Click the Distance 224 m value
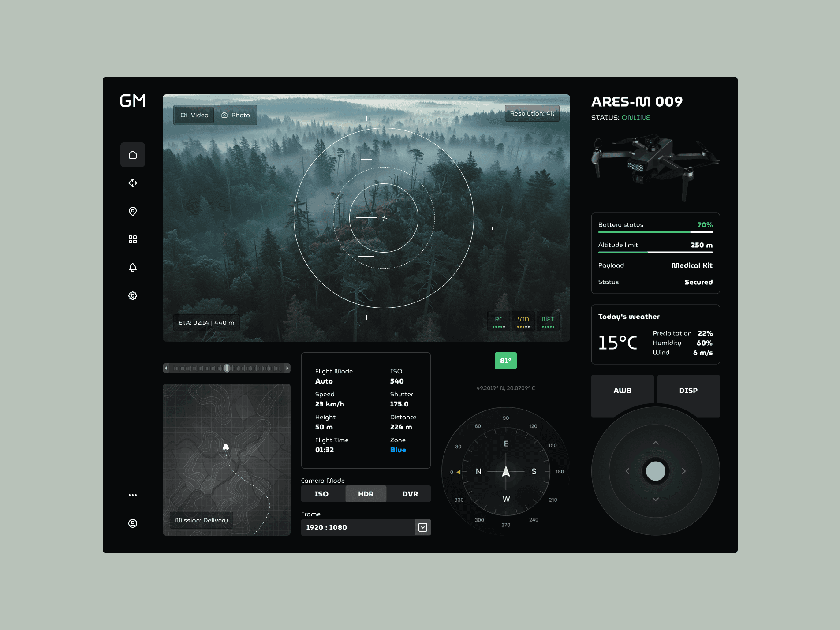The image size is (840, 630). 401,427
